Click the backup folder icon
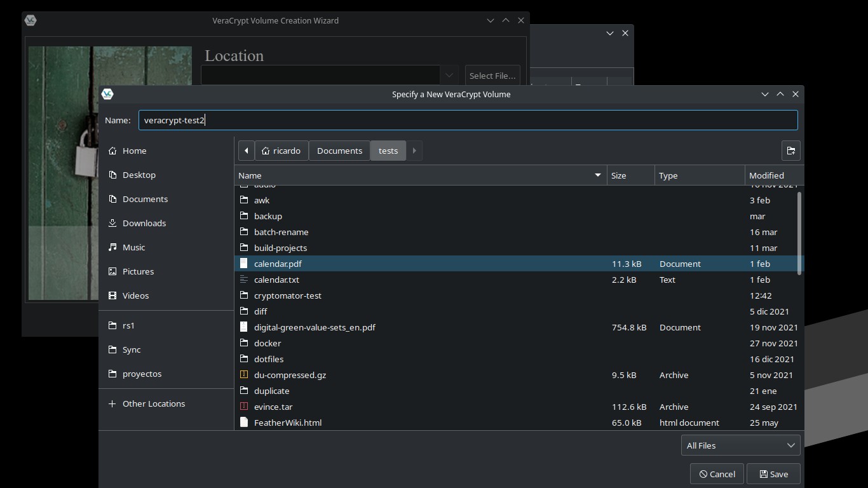This screenshot has width=868, height=488. point(243,215)
